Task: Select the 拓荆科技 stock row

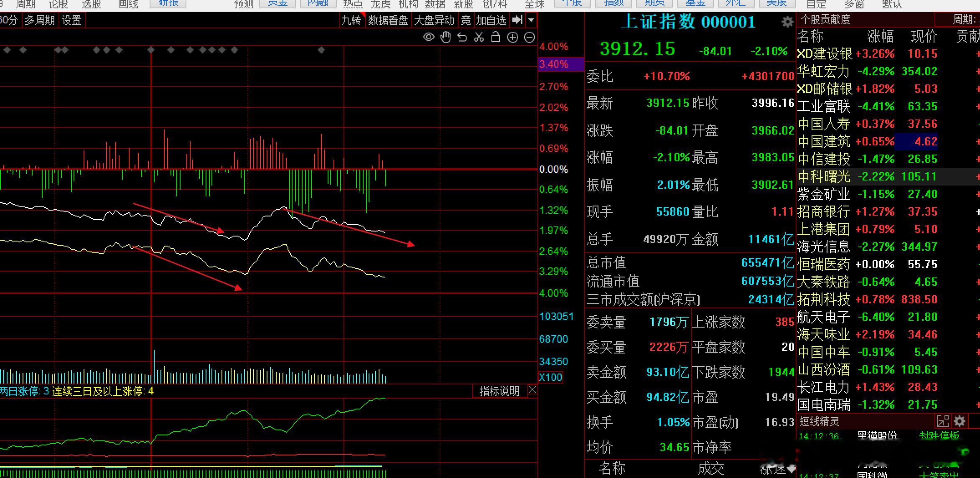Action: pyautogui.click(x=888, y=299)
